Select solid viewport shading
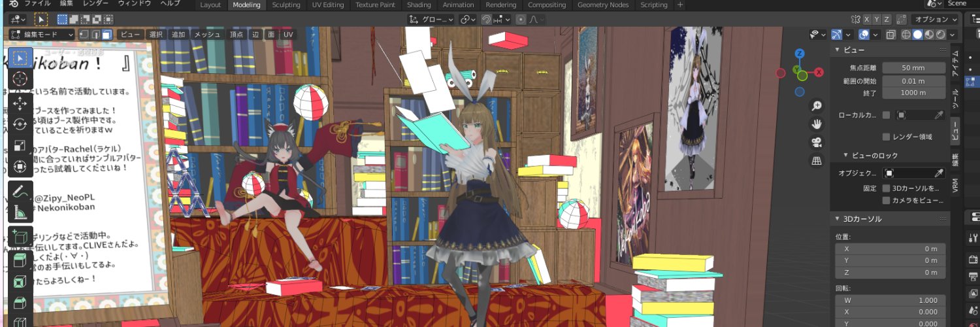This screenshot has width=980, height=327. pos(917,35)
